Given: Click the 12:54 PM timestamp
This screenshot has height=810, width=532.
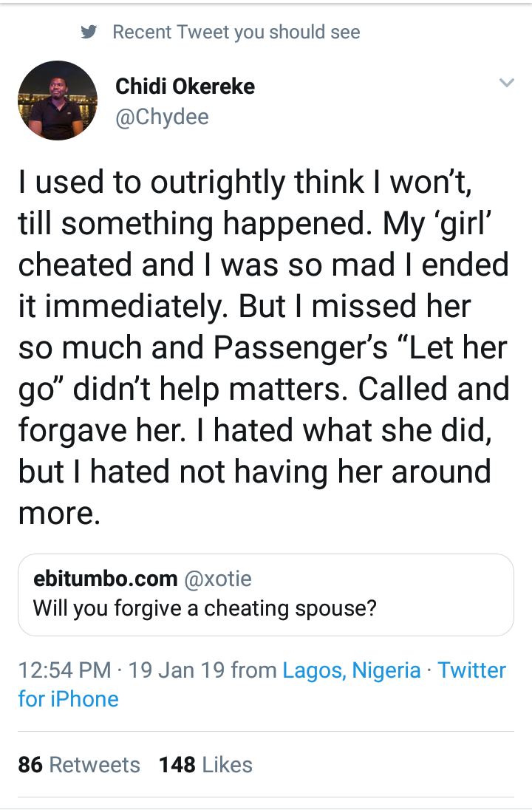Looking at the screenshot, I should [65, 670].
